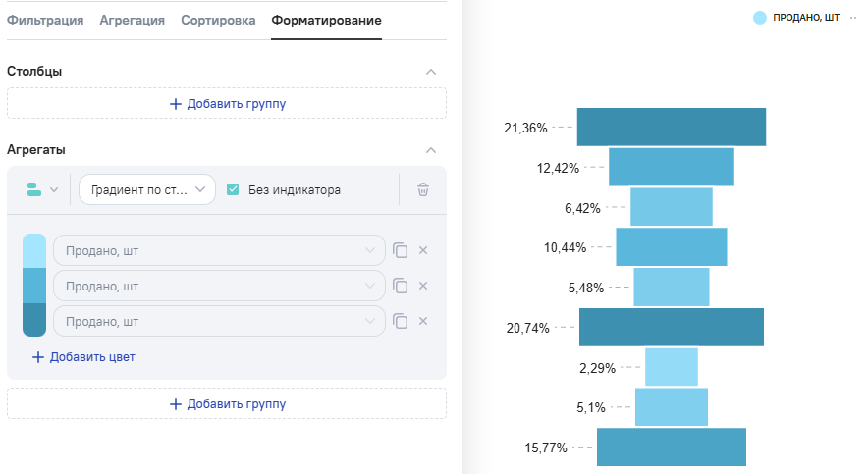Remove the first color row with X
Image resolution: width=868 pixels, height=474 pixels.
click(423, 250)
